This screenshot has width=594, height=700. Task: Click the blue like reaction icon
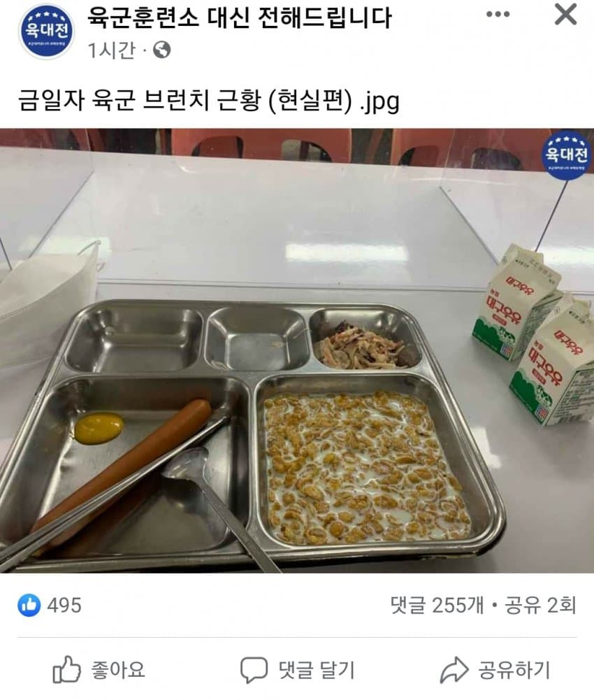click(x=29, y=606)
